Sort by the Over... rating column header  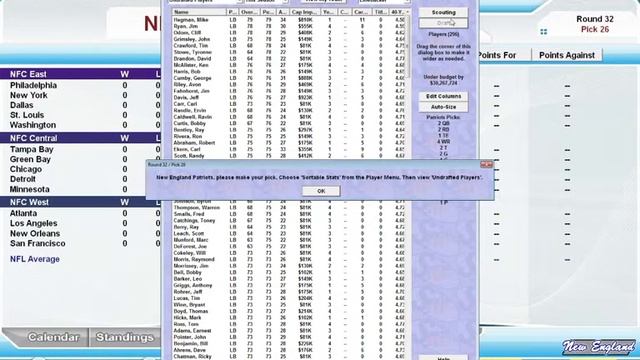(x=249, y=12)
